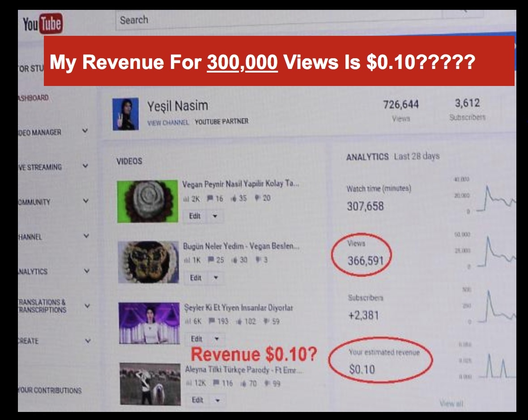Open the Dashboard sidebar item
This screenshot has height=420, width=528.
pyautogui.click(x=34, y=98)
